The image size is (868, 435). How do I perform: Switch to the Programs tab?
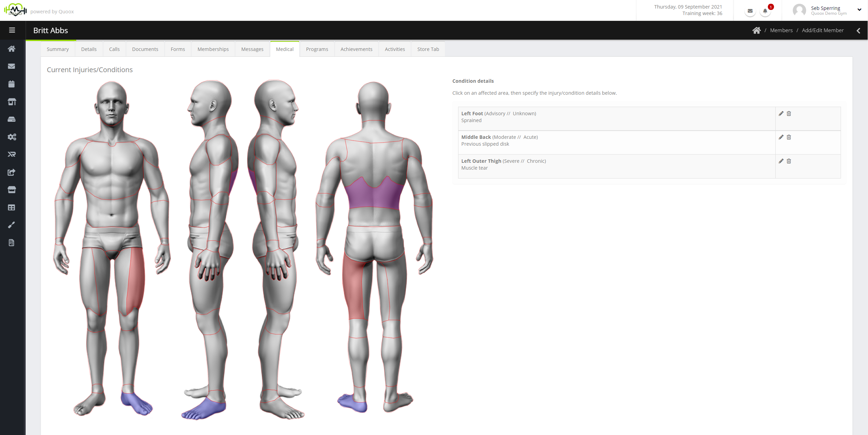[x=317, y=49]
